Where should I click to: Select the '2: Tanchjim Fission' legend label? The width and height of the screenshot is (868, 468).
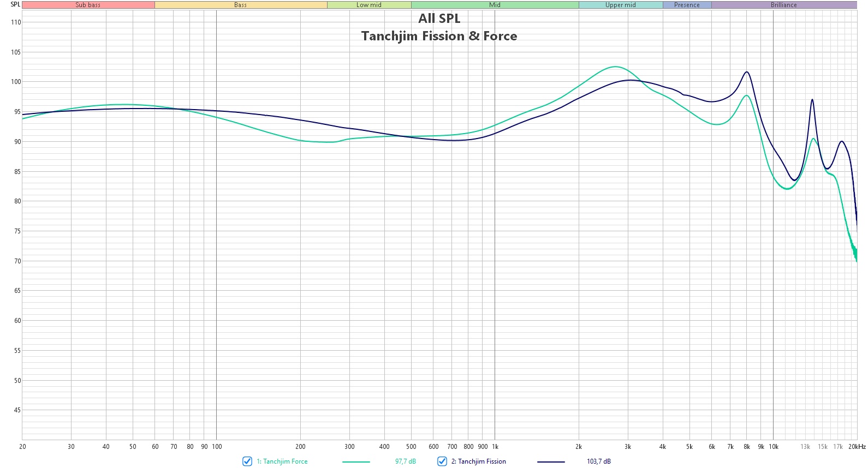479,461
